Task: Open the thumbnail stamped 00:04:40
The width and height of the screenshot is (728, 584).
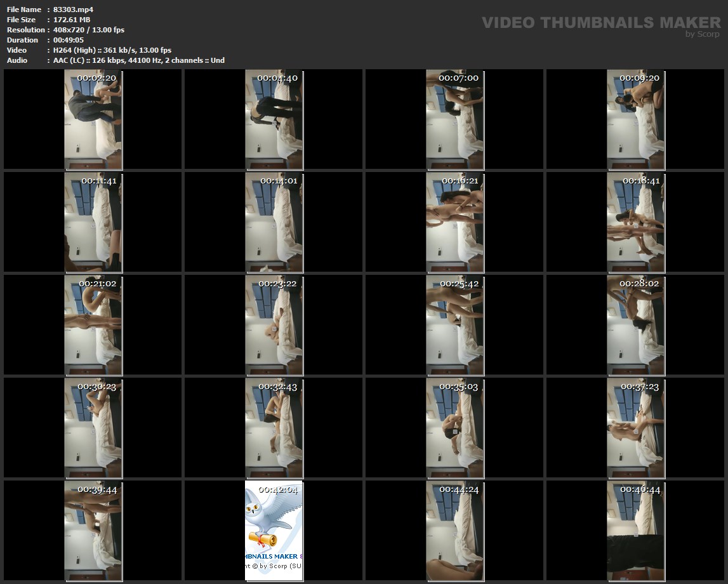Action: pyautogui.click(x=274, y=119)
